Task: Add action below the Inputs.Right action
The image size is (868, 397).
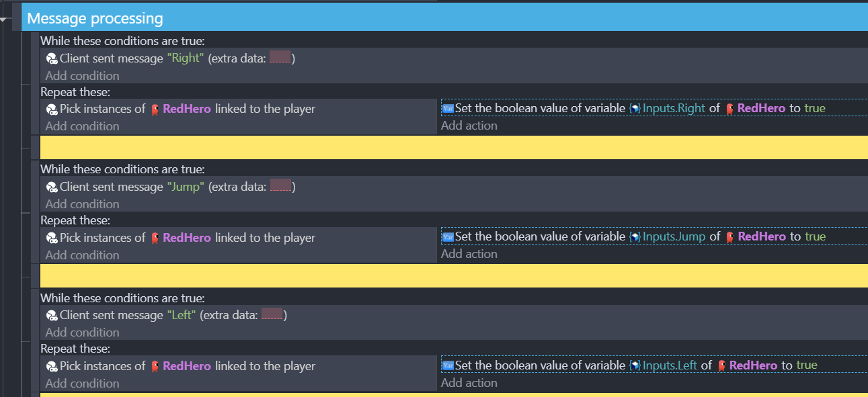Action: tap(469, 126)
